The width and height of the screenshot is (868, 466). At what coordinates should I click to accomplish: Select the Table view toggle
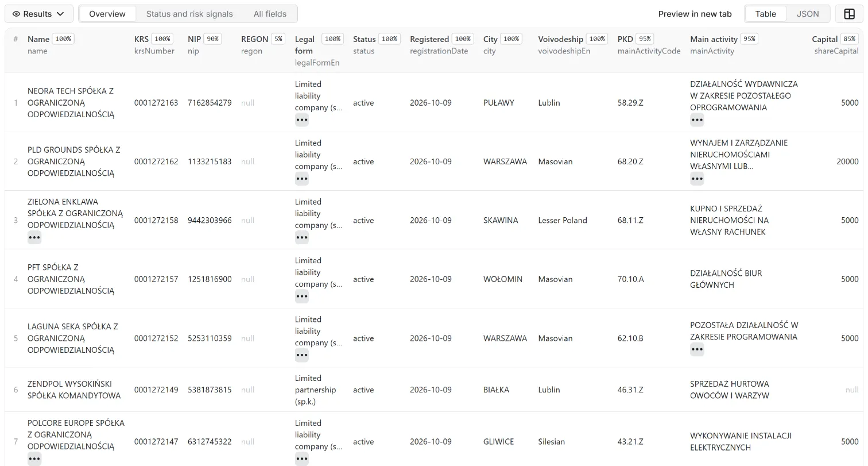click(765, 14)
